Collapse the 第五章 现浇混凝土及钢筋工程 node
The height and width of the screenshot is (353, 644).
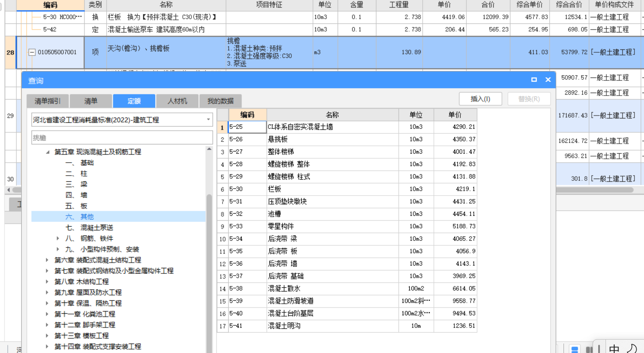(48, 152)
